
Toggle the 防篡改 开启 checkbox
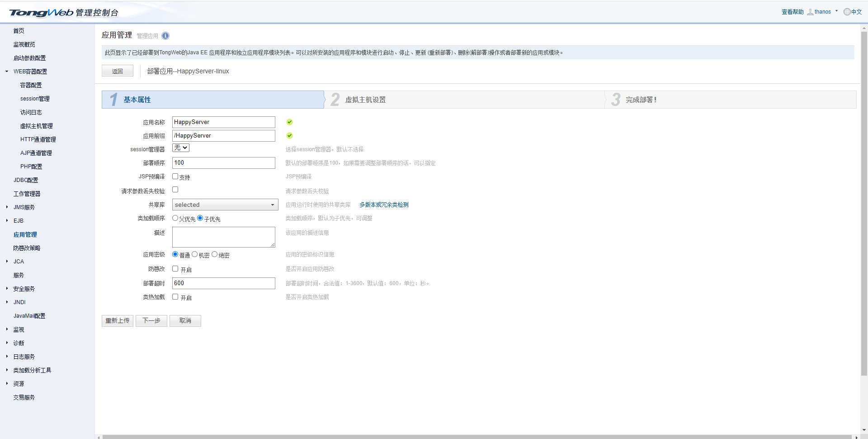[175, 269]
